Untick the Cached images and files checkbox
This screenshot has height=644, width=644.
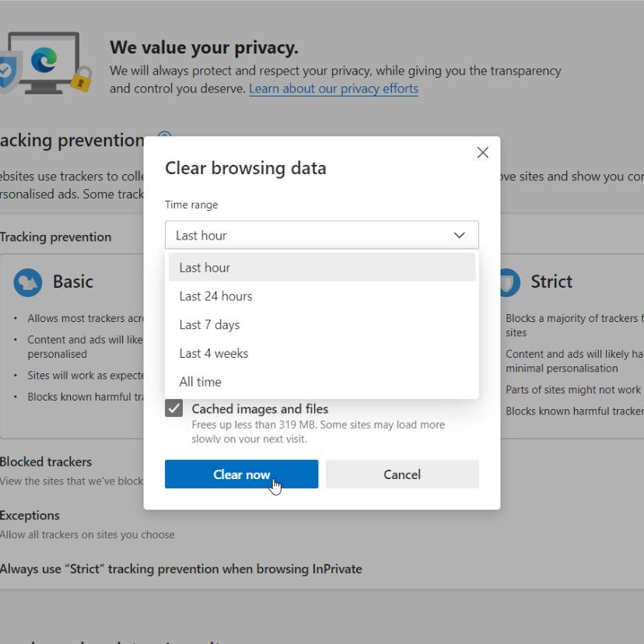(x=173, y=408)
